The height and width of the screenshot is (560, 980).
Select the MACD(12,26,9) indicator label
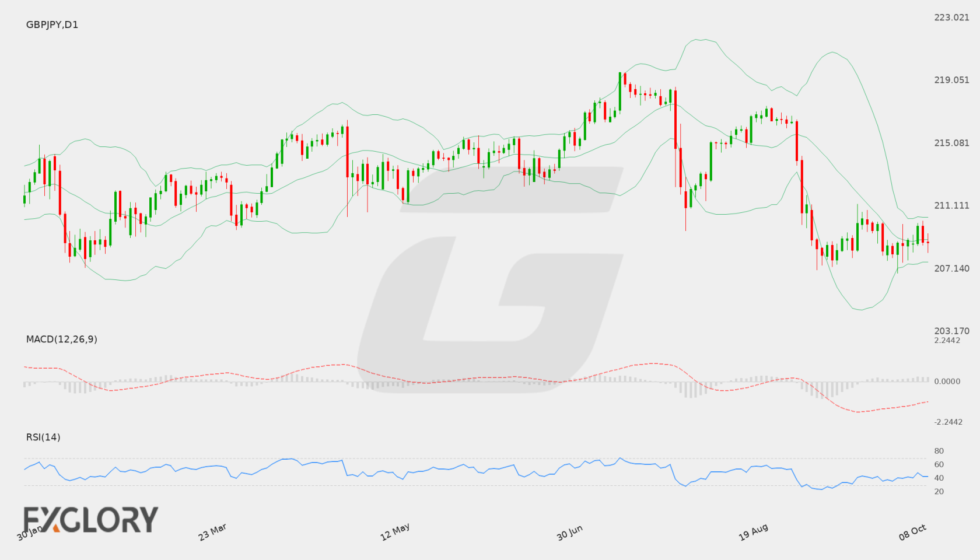61,339
